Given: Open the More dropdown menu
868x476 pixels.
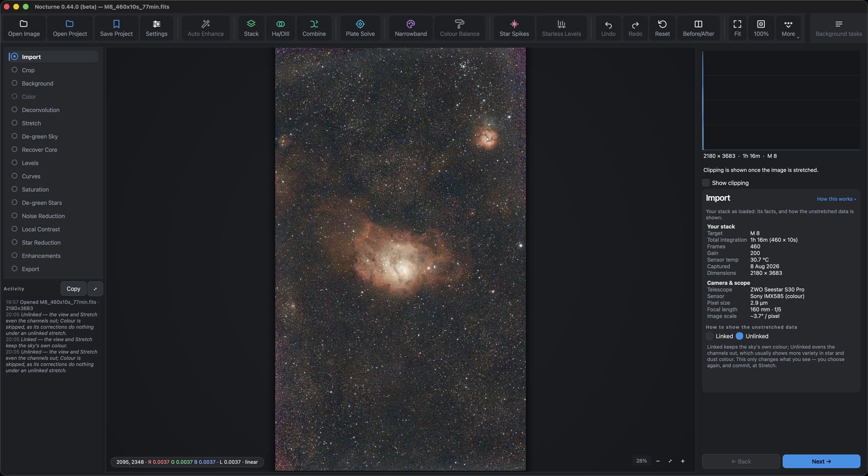Looking at the screenshot, I should pyautogui.click(x=788, y=28).
